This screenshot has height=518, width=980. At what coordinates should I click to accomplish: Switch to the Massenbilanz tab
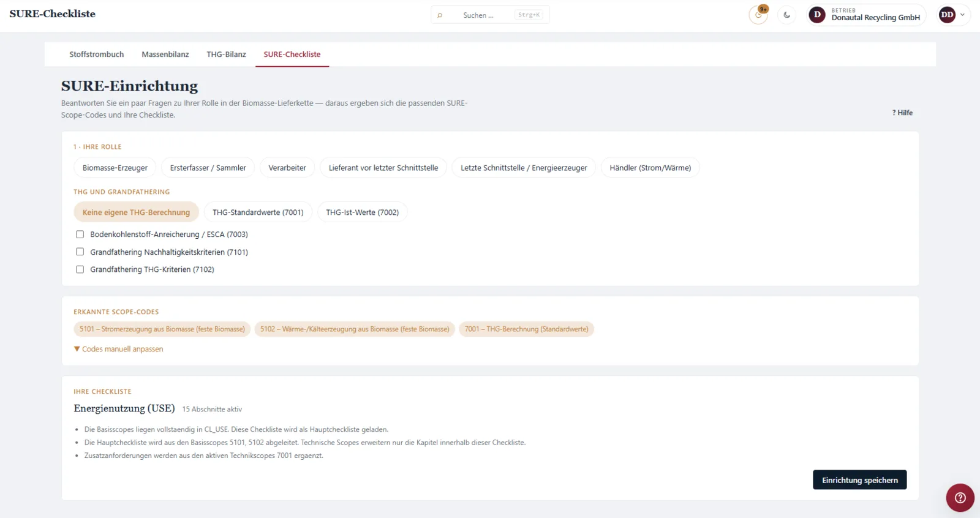click(x=165, y=54)
